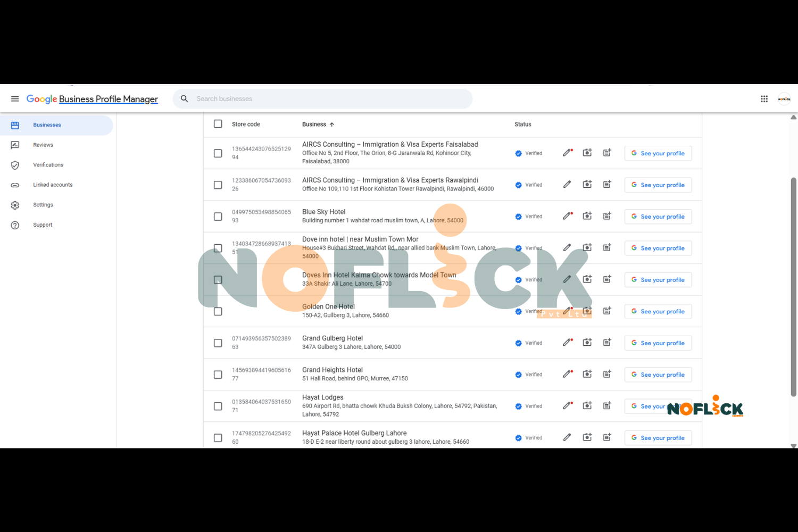Open Google Business Profile Manager home
The width and height of the screenshot is (798, 532).
click(92, 99)
